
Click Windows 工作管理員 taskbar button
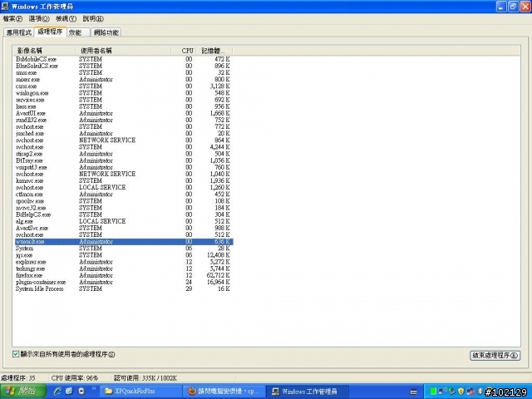click(307, 392)
